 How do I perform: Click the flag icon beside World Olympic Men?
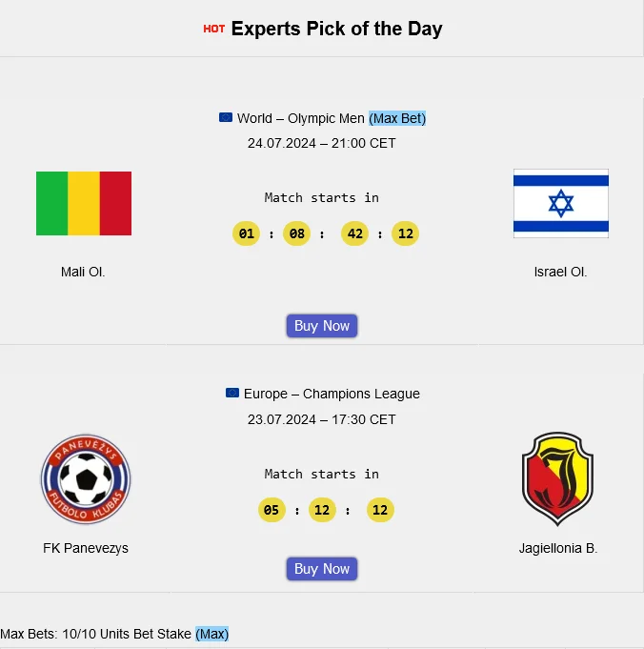click(x=226, y=118)
